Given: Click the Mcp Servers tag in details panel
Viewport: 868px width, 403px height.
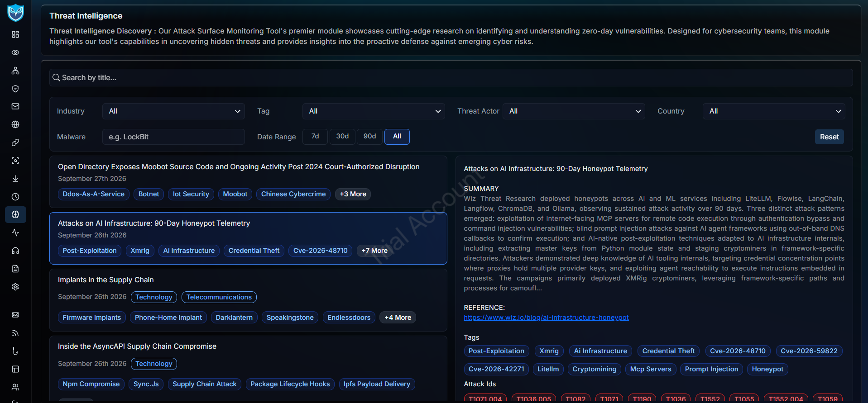Looking at the screenshot, I should click(651, 369).
